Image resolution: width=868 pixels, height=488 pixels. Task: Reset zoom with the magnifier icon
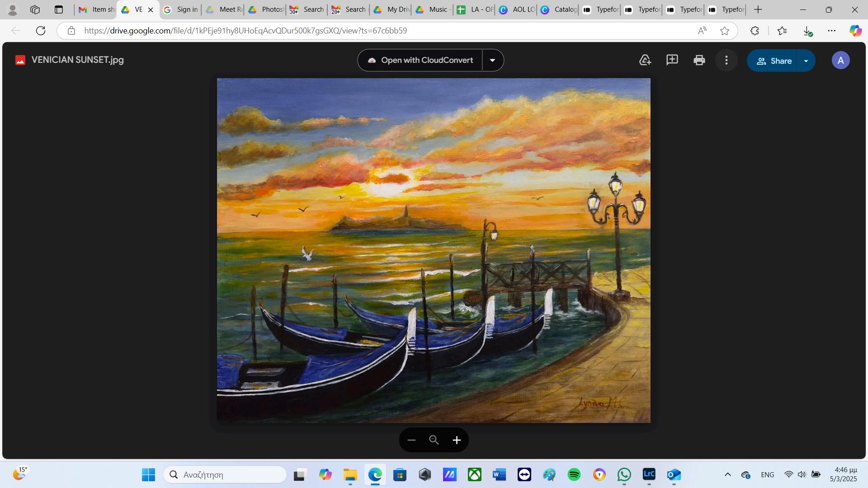(434, 440)
